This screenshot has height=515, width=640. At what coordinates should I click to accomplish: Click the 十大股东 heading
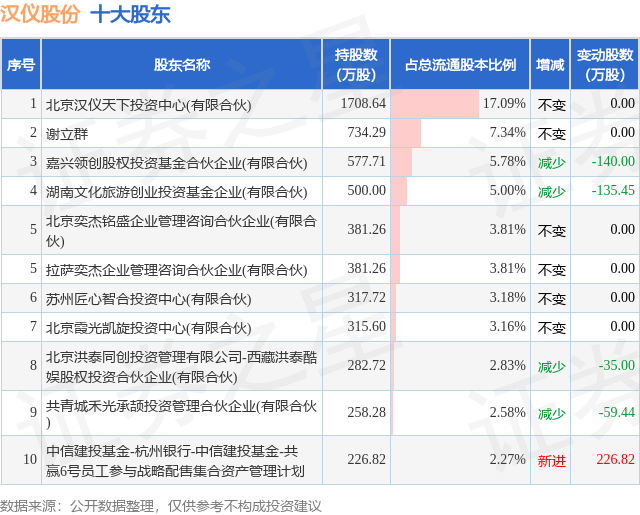click(x=130, y=14)
